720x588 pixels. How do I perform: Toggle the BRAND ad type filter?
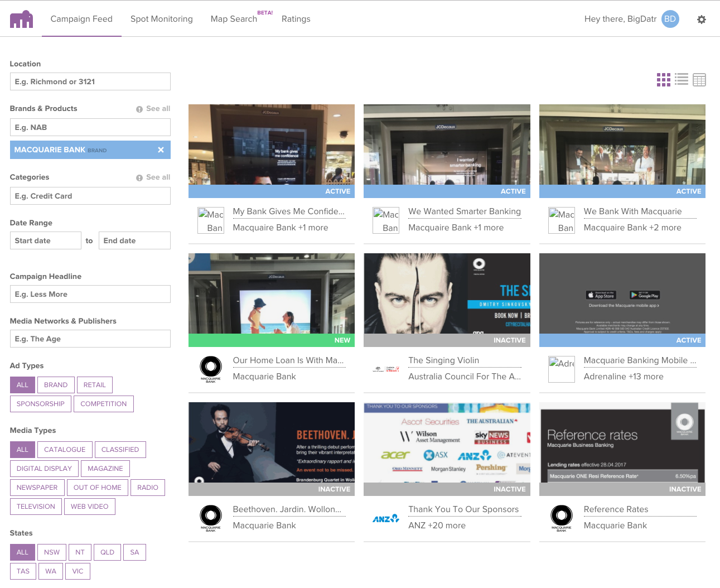(x=56, y=385)
